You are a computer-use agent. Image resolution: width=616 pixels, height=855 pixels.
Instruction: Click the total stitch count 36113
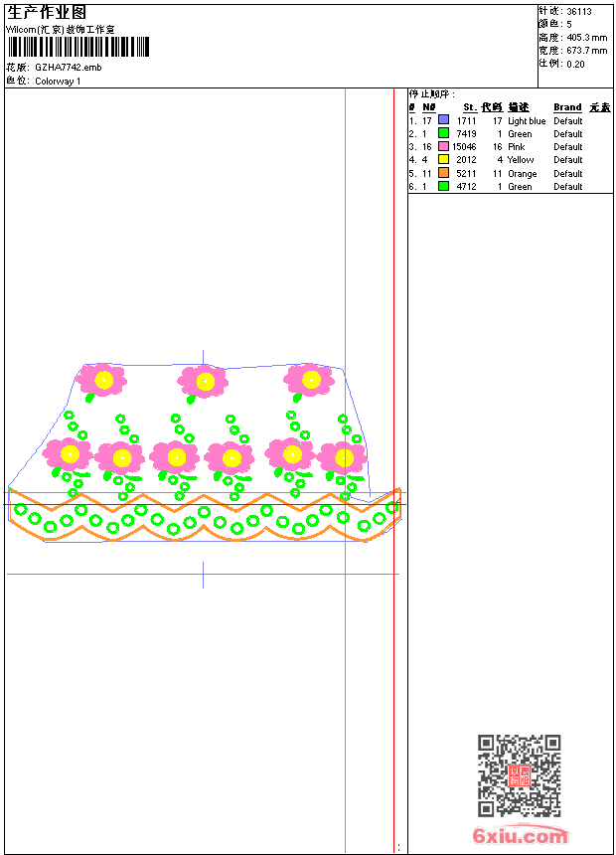pos(579,12)
